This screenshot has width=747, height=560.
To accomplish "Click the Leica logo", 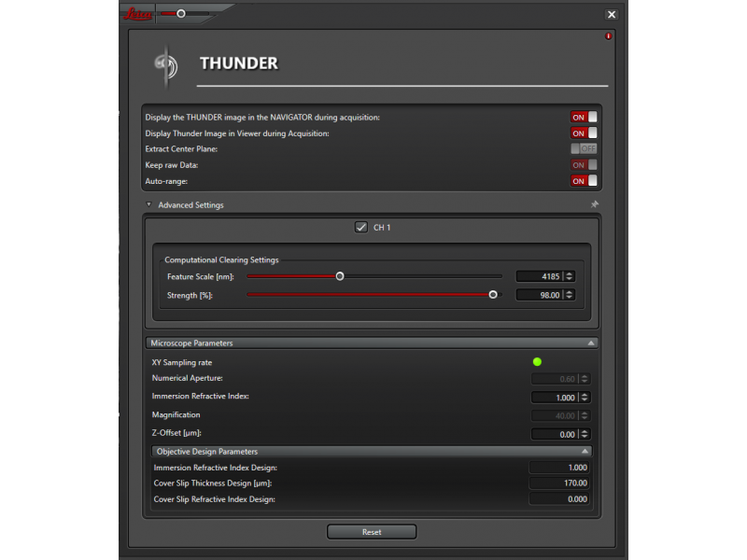I will point(137,14).
